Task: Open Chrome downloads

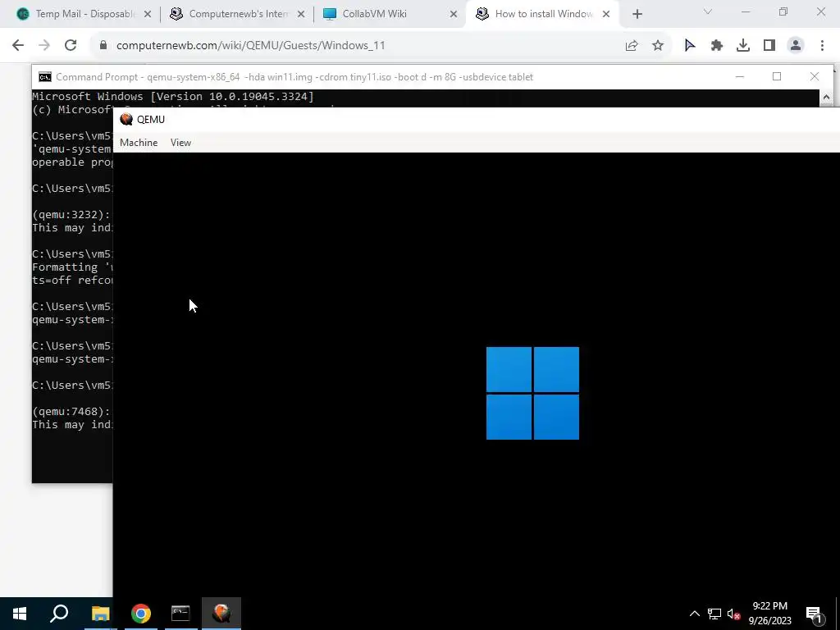Action: [x=743, y=46]
